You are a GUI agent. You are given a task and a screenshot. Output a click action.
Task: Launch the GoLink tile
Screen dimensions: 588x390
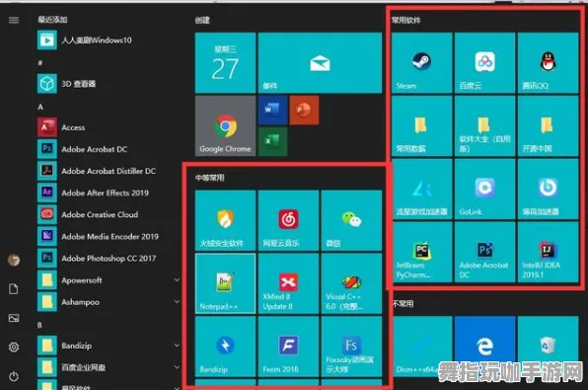pos(484,189)
